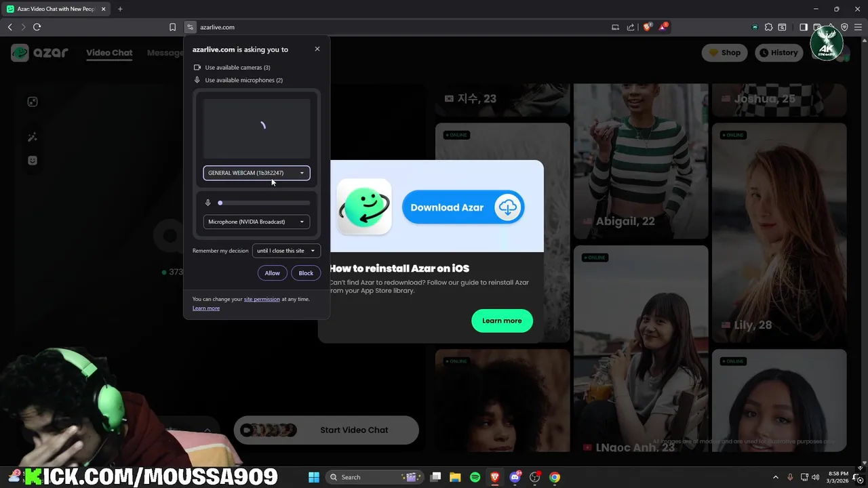This screenshot has width=868, height=488.
Task: Open the clock showing 8:58 PM
Action: (x=838, y=477)
